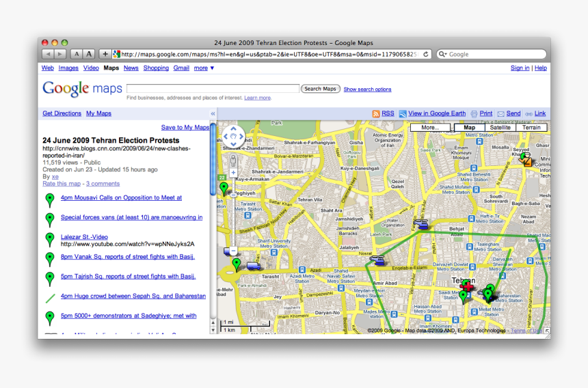Click the red cross marker in Tehran
Image resolution: width=588 pixels, height=388 pixels.
(468, 287)
